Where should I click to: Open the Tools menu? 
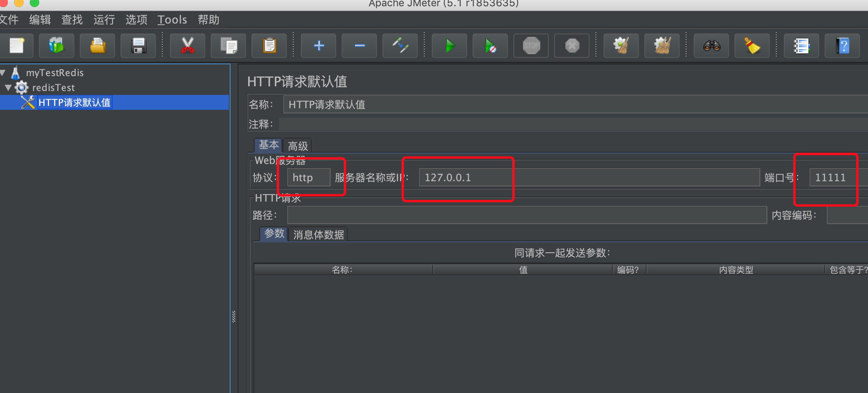[x=172, y=20]
